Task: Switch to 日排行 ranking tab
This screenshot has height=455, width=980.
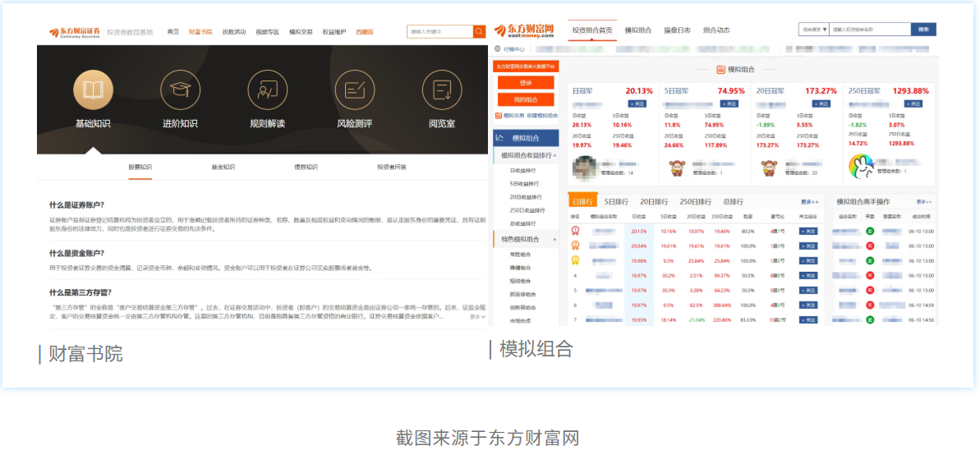Action: (582, 202)
